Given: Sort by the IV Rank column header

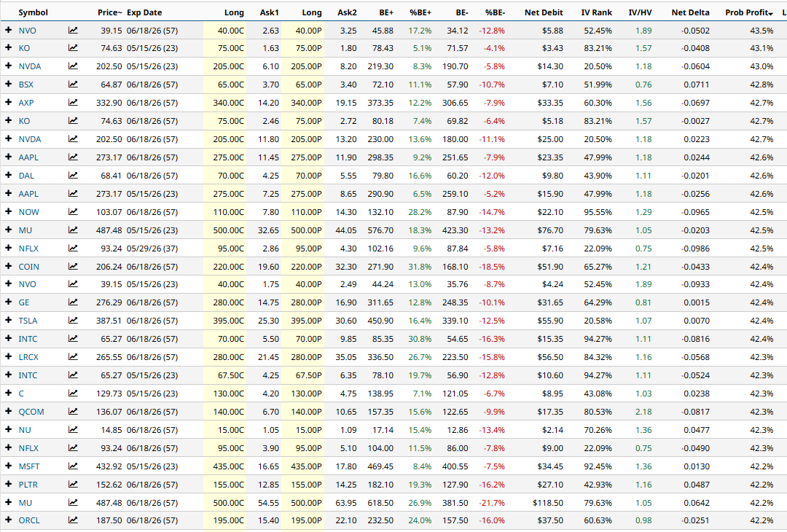Looking at the screenshot, I should tap(596, 12).
